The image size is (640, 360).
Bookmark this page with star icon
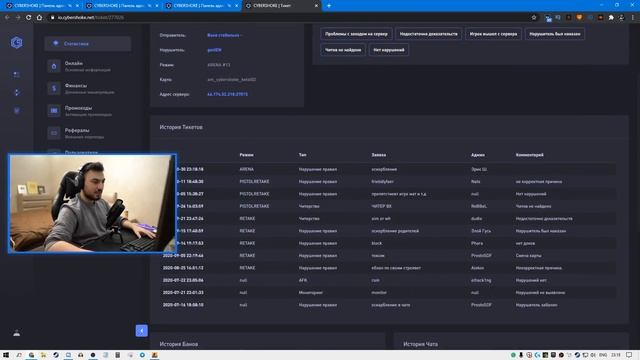(533, 18)
